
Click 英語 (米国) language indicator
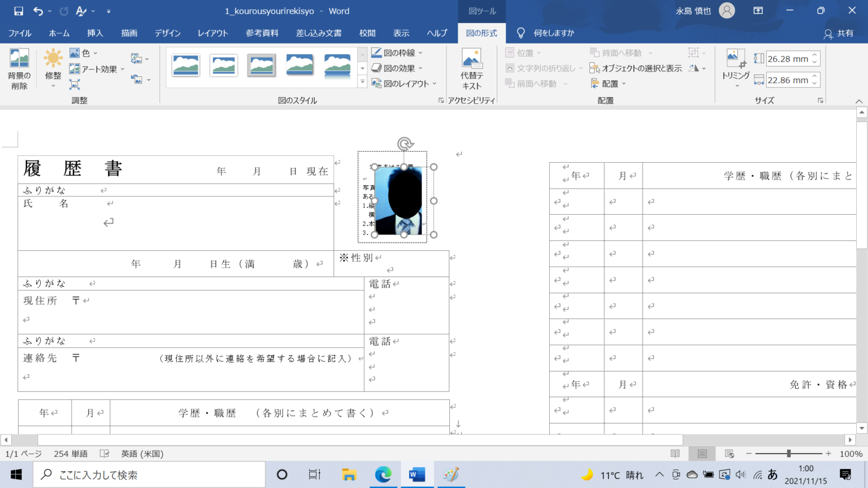coord(142,454)
